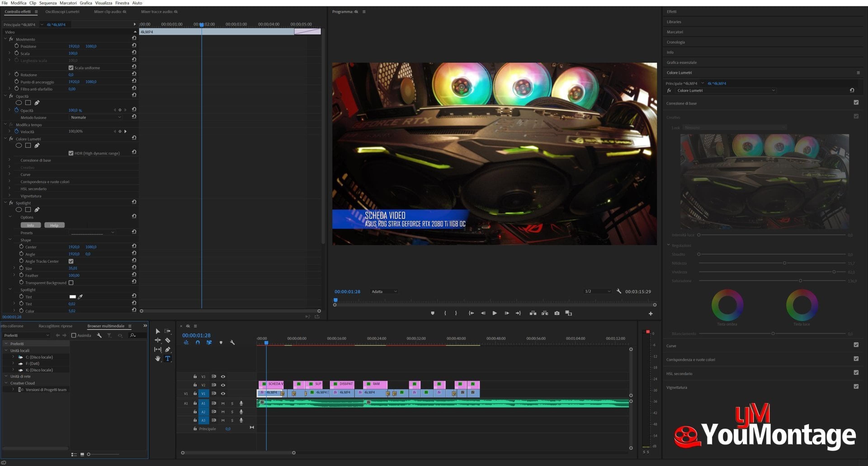Screen dimensions: 868x466
Task: Open the Metodo fusione Normale dropdown
Action: 96,117
